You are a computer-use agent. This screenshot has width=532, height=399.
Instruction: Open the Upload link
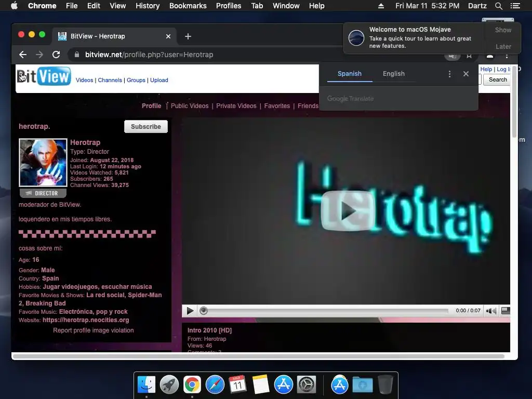click(159, 80)
